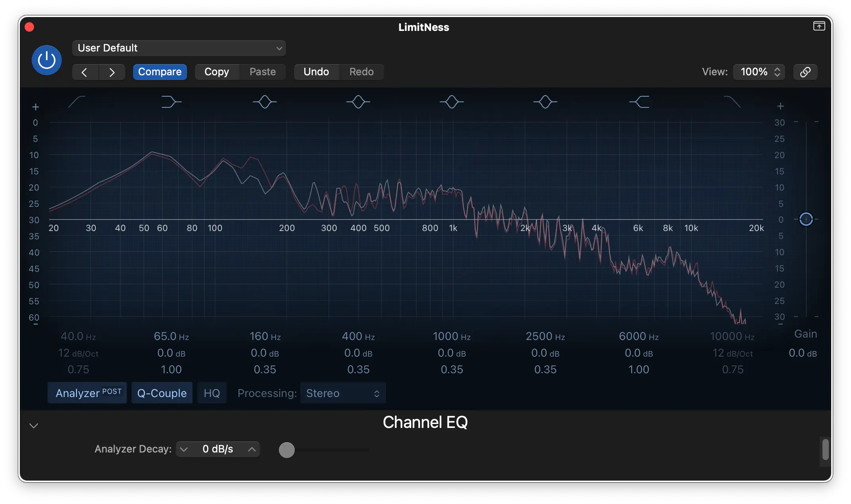Click the 0.0 dB gain under 6000 Hz
Screen dimensions: 851x504
(639, 353)
